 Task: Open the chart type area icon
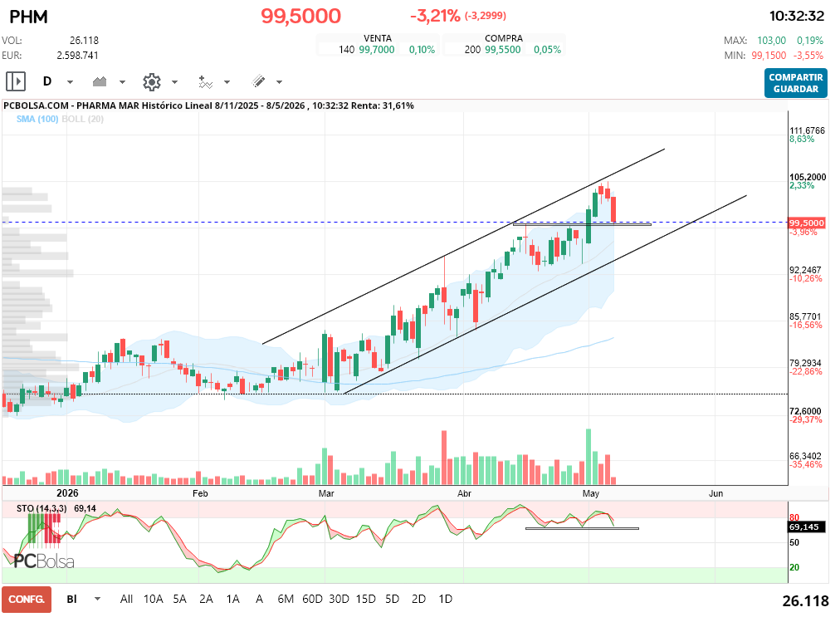[100, 81]
